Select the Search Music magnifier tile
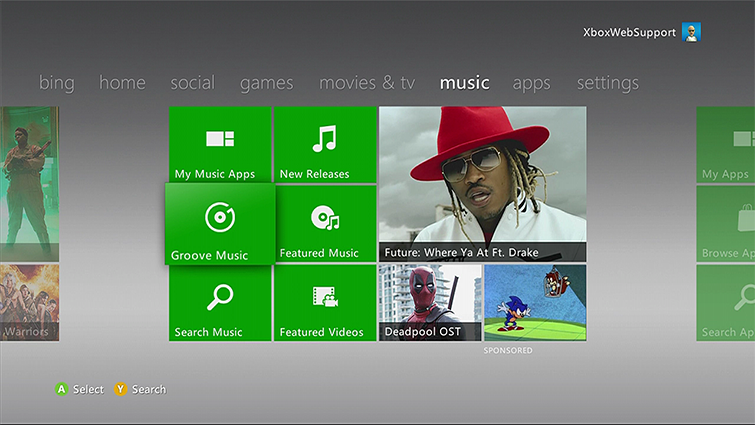755x425 pixels. [x=219, y=303]
